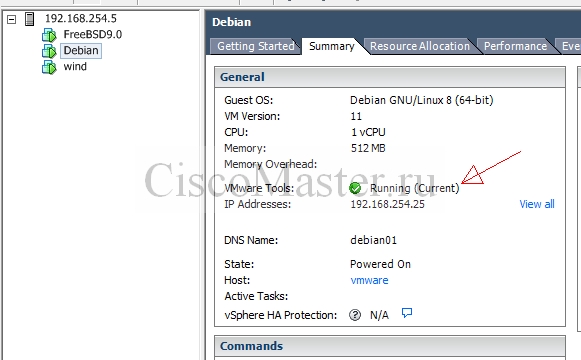The height and width of the screenshot is (360, 581).
Task: Collapse the 192.168.254.5 host tree node
Action: coord(12,19)
